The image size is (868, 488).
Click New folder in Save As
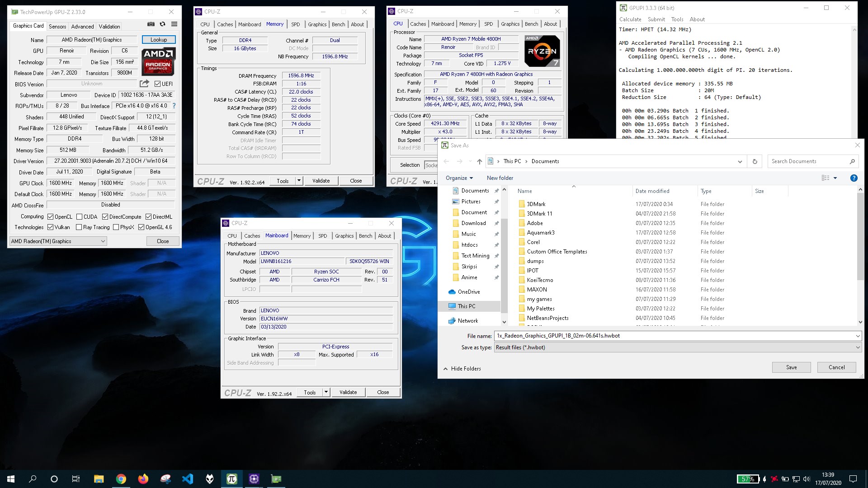[500, 178]
